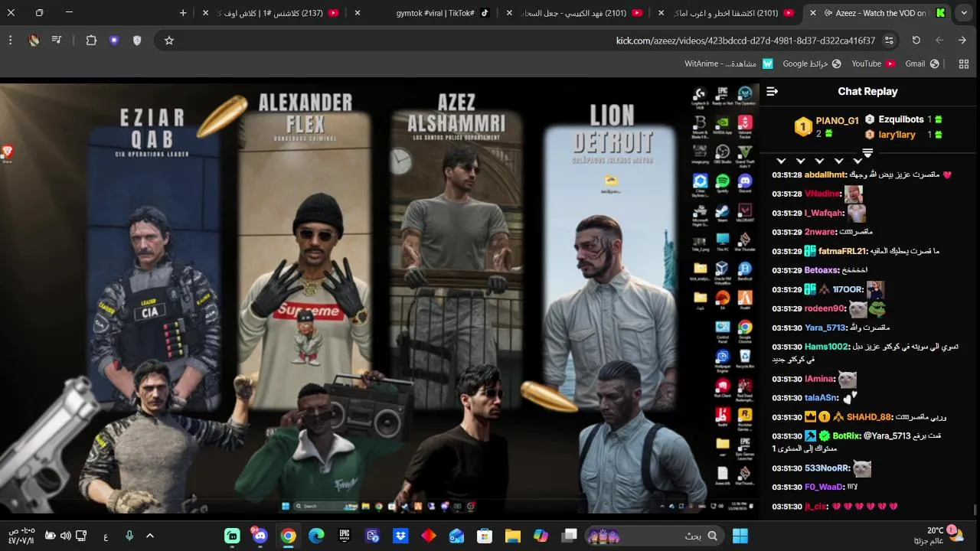Open the tab search dropdown arrow
This screenshot has width=980, height=551.
tap(964, 13)
